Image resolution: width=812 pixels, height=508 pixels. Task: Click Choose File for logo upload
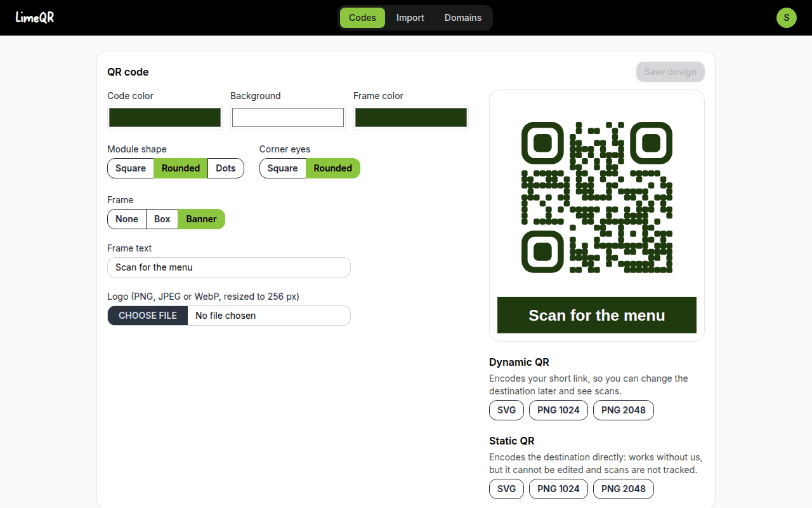point(148,316)
